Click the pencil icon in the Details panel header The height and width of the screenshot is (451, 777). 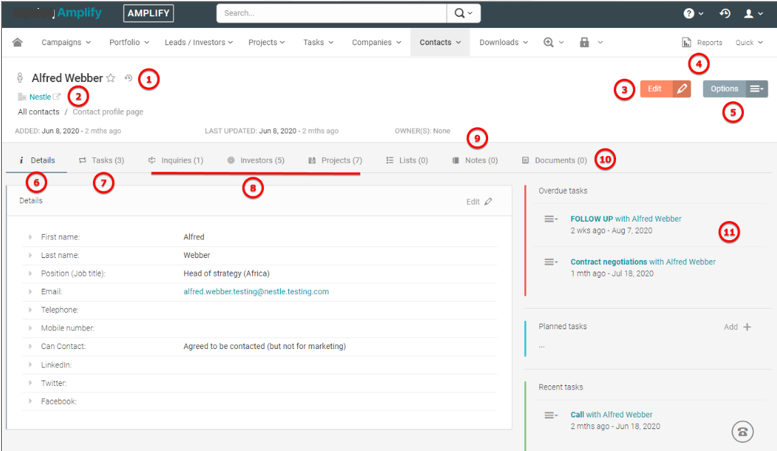click(488, 201)
